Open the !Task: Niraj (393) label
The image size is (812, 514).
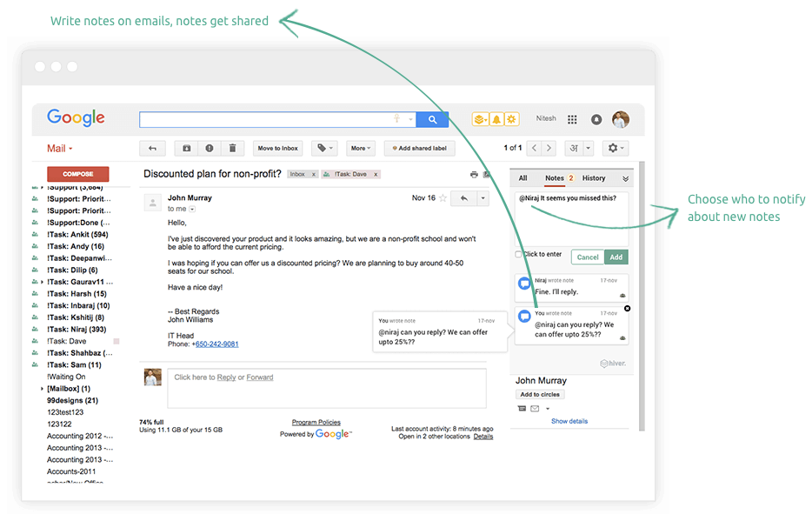tap(77, 330)
